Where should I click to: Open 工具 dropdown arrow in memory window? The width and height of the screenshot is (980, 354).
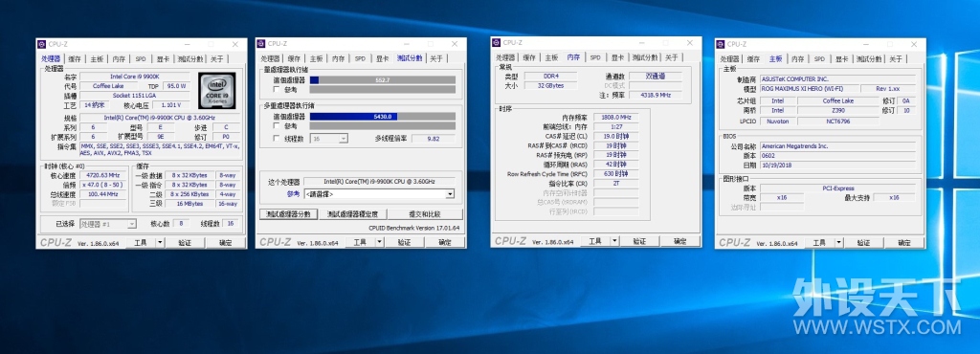click(x=614, y=241)
